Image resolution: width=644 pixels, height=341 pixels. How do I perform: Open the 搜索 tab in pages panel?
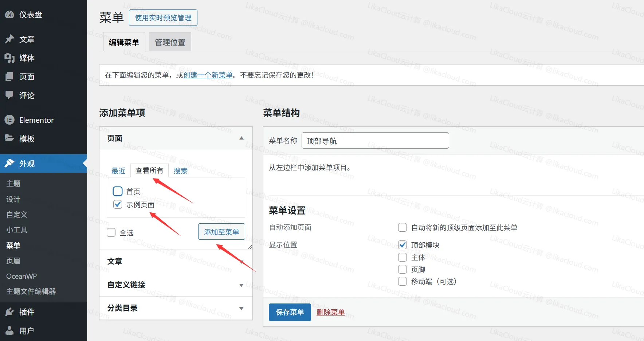181,170
